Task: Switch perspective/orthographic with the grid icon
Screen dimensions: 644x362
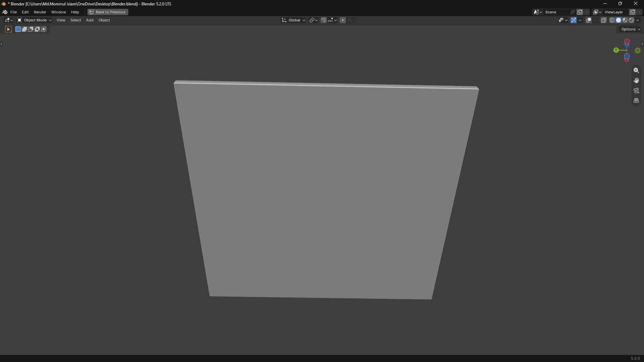Action: [x=636, y=101]
